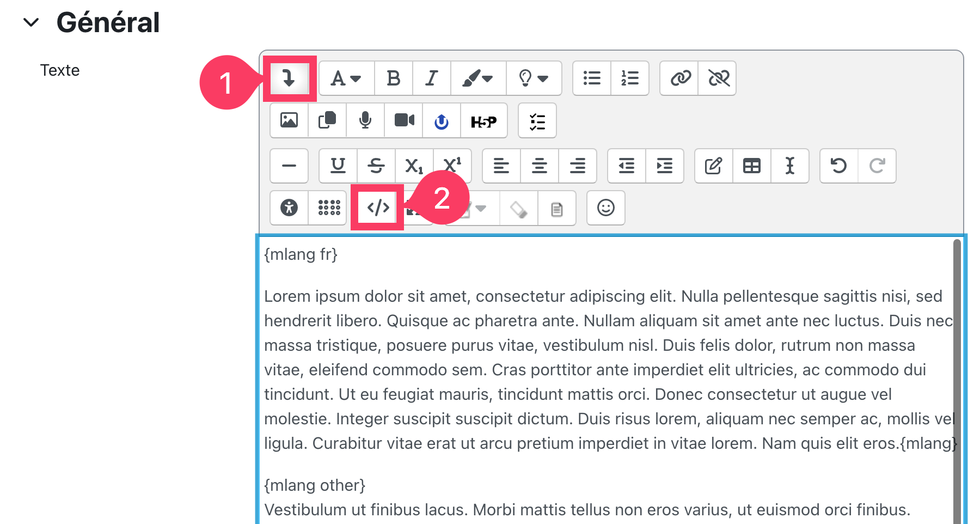Insert a link
This screenshot has height=524, width=980.
coord(680,78)
